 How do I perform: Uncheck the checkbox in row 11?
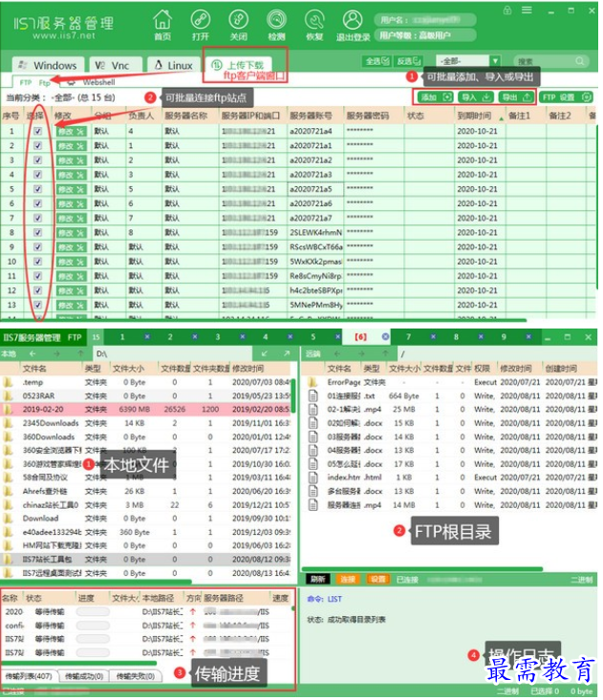pyautogui.click(x=38, y=276)
